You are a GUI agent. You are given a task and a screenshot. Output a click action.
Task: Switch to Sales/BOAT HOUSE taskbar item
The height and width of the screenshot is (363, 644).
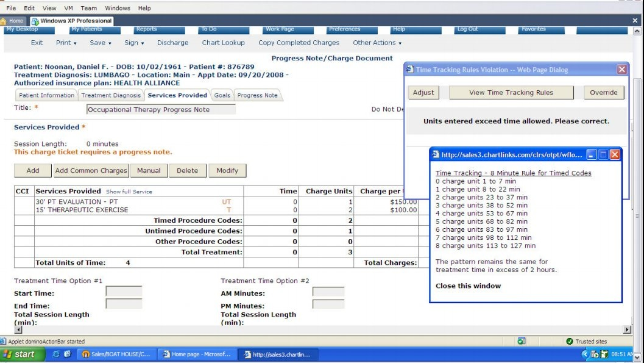click(x=117, y=354)
